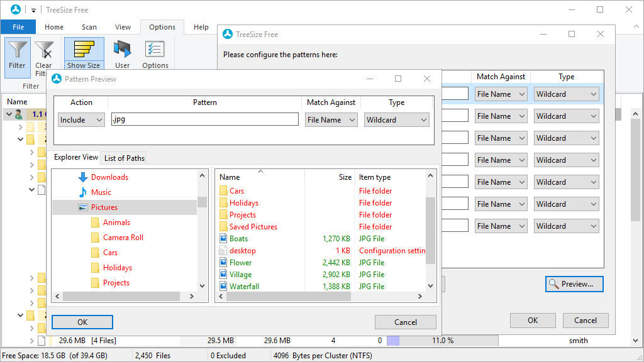644x362 pixels.
Task: Switch to the Scan ribbon tab
Action: coord(89,27)
